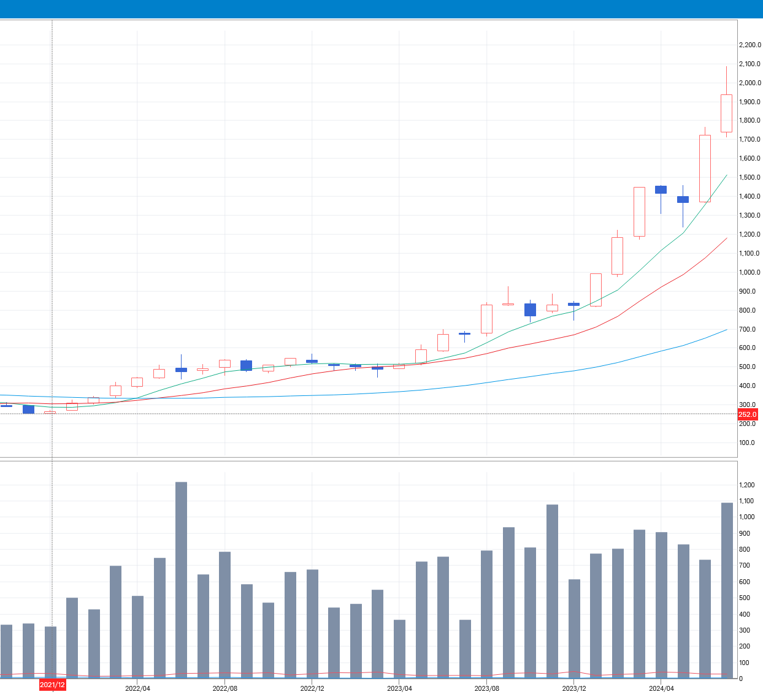Select the 1,500.0 price axis label
The height and width of the screenshot is (700, 763).
(x=750, y=178)
